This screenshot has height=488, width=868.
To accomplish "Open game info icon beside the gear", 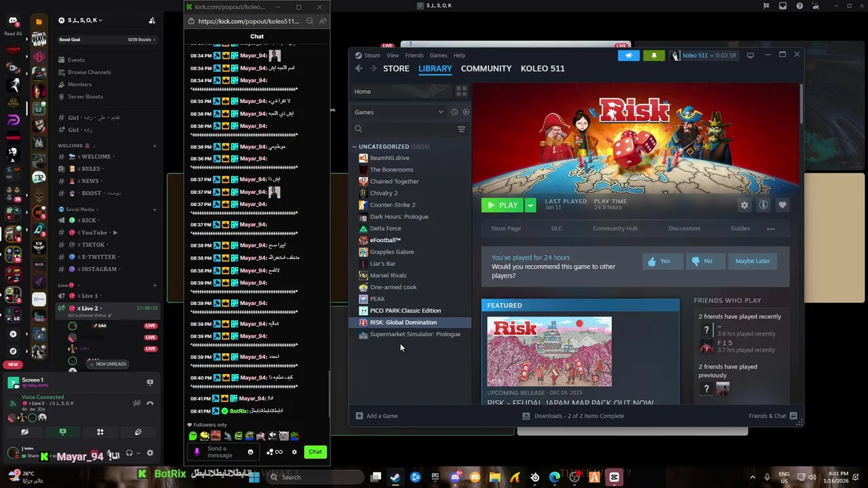I will 764,205.
